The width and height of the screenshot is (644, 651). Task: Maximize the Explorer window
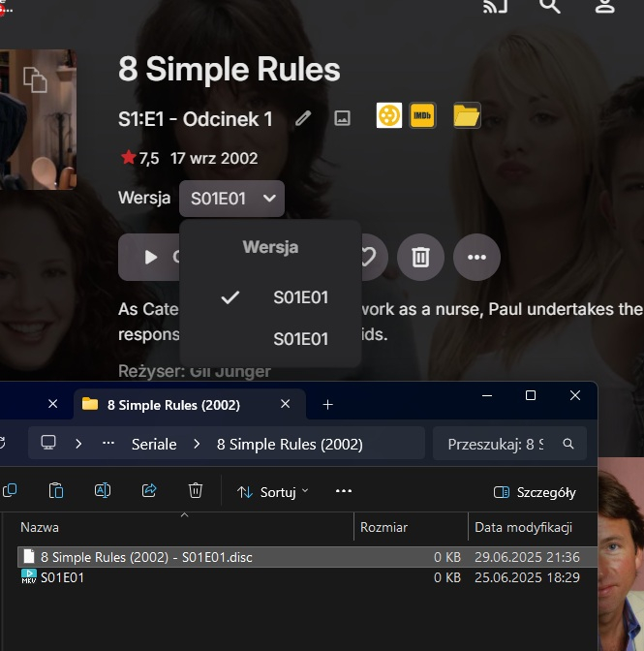(531, 395)
